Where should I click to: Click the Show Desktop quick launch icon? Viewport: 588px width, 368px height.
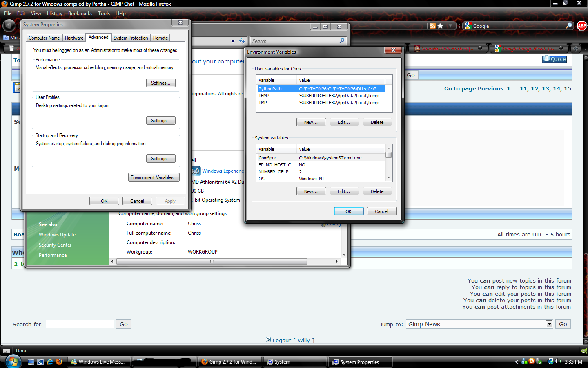[31, 362]
